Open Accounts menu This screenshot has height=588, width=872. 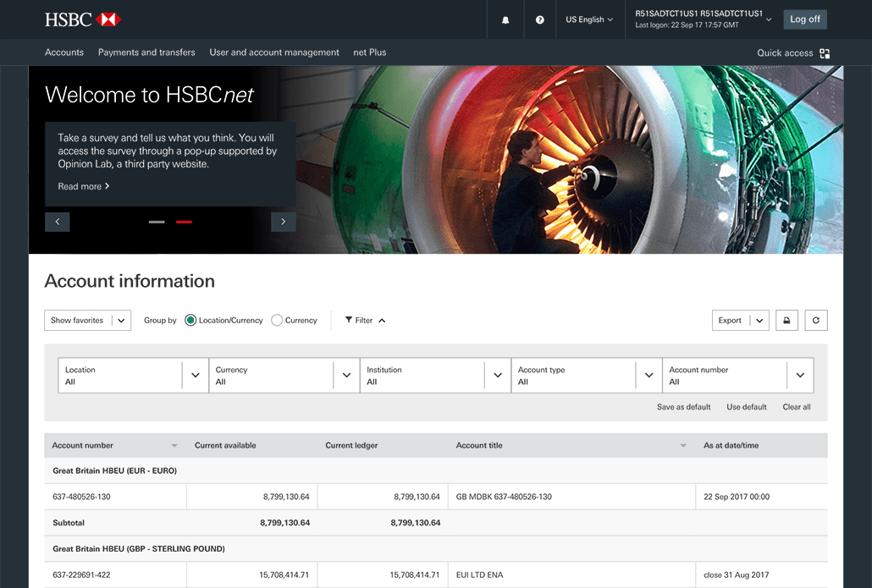point(64,52)
